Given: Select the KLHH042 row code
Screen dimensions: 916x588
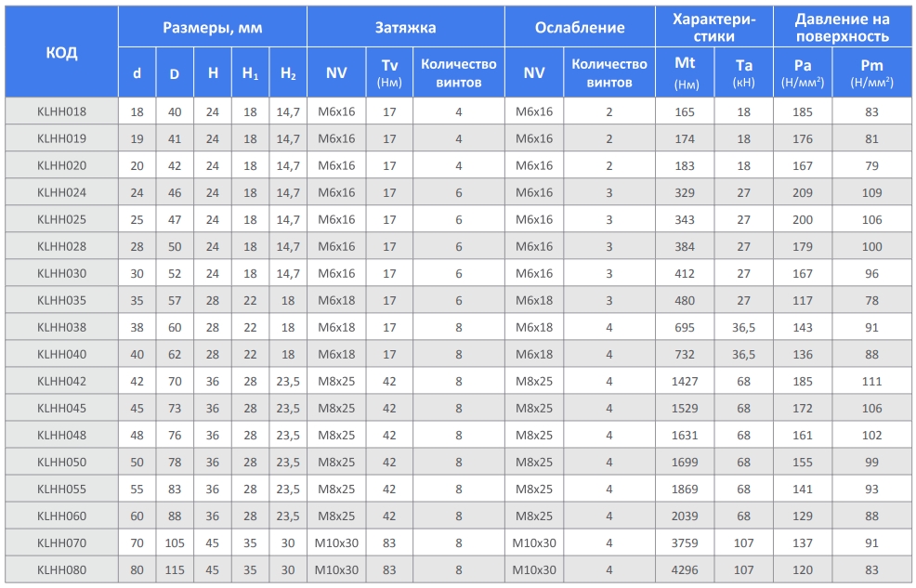Looking at the screenshot, I should pos(61,382).
